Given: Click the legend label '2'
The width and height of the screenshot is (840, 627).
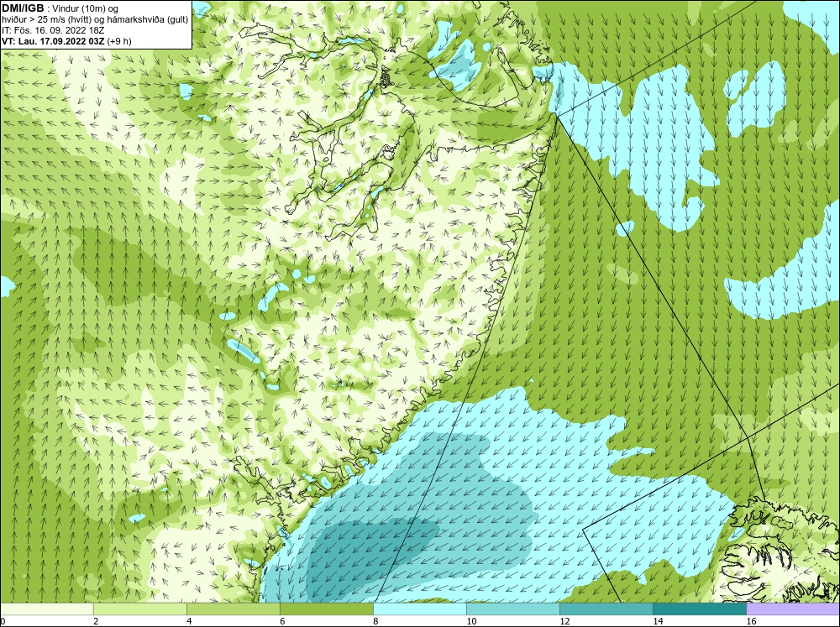Looking at the screenshot, I should click(x=96, y=621).
